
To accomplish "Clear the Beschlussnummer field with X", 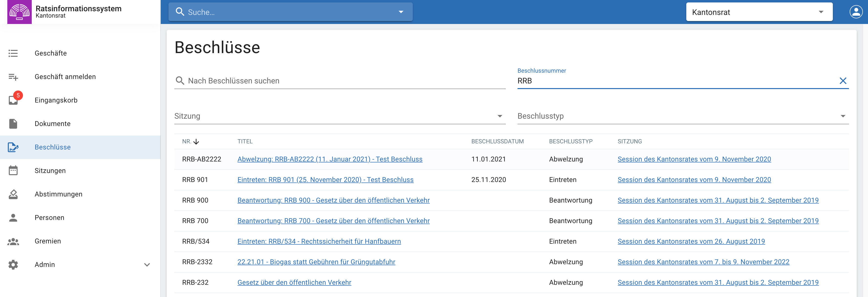I will (843, 81).
